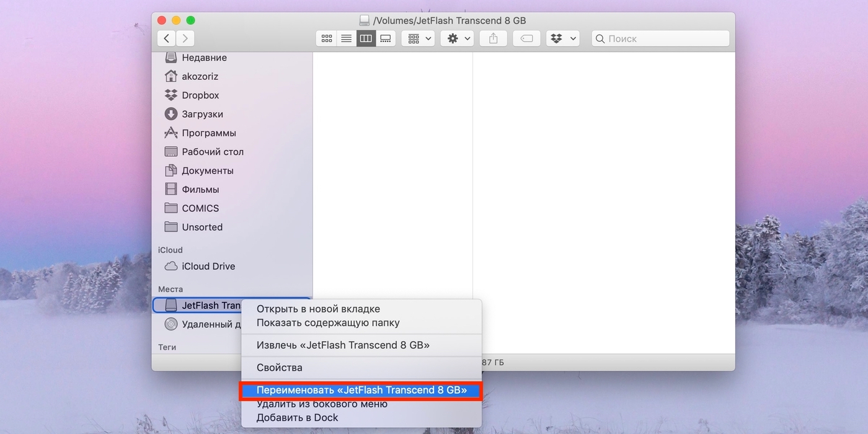Select the Unsorted folder in sidebar
Viewport: 868px width, 434px height.
pyautogui.click(x=232, y=227)
